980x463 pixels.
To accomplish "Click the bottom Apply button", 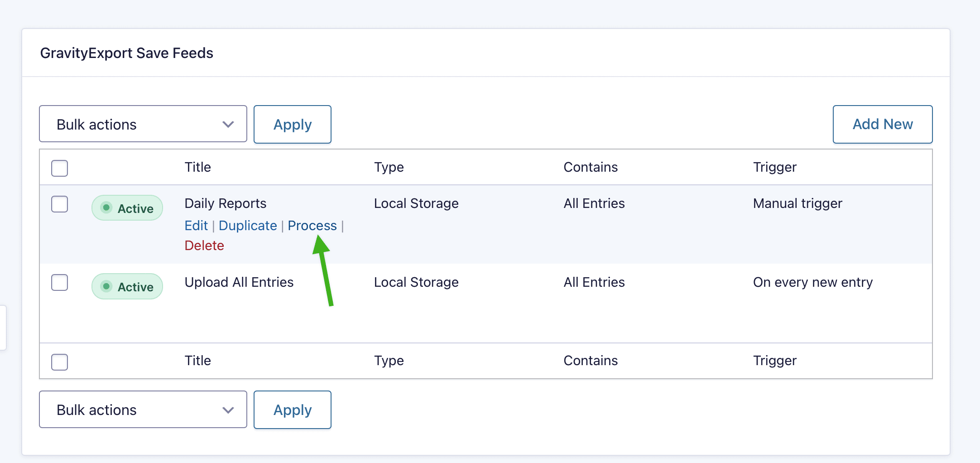I will (x=292, y=410).
